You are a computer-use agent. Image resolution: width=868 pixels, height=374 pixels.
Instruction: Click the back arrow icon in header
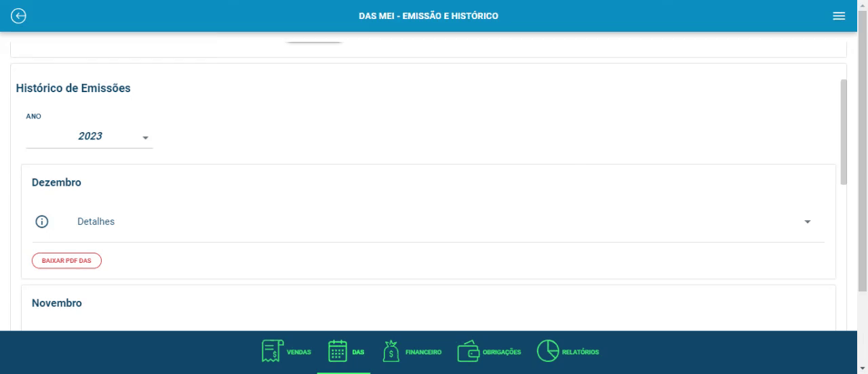pos(18,16)
